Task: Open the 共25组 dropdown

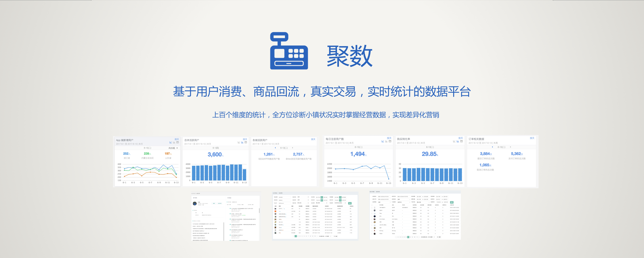Action: coord(173,148)
